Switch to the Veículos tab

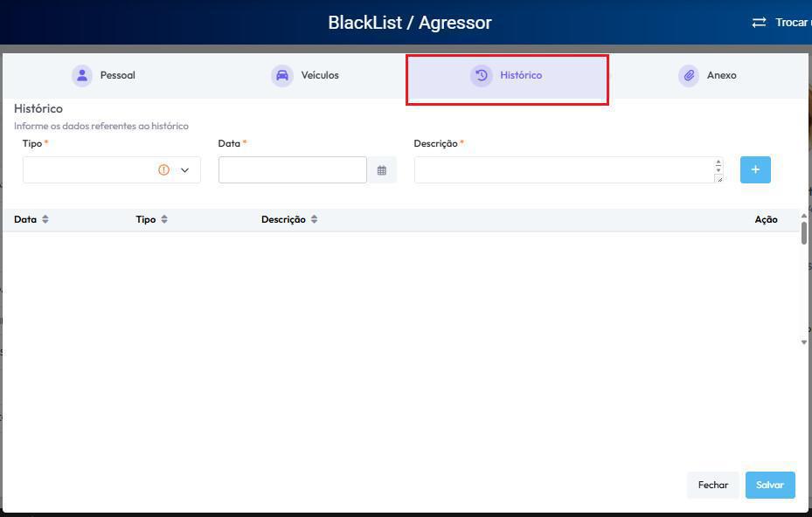[305, 76]
